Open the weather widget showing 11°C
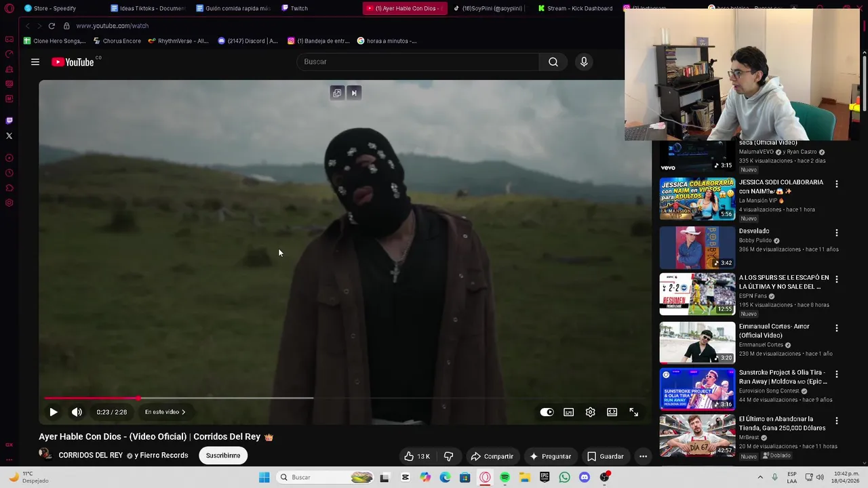 click(28, 477)
